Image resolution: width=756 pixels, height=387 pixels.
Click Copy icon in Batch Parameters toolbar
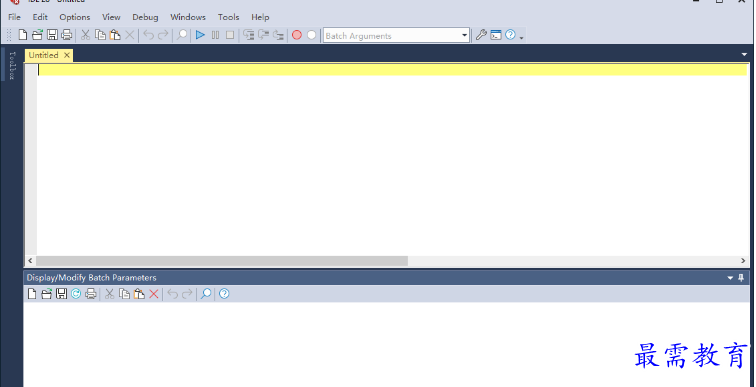124,294
